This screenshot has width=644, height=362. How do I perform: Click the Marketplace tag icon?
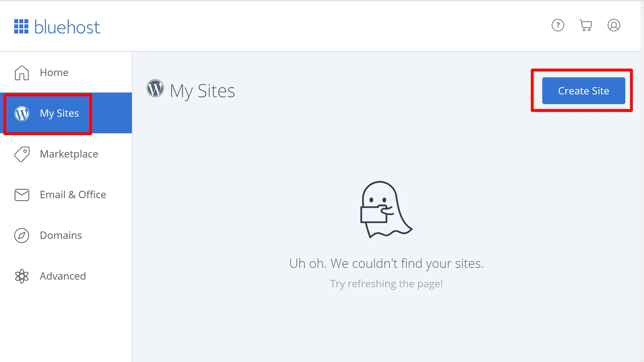(x=22, y=153)
